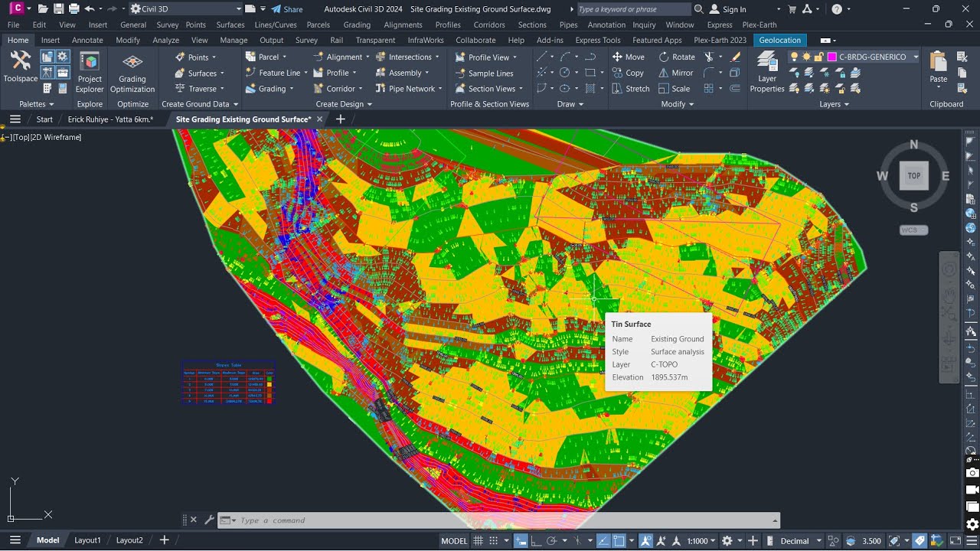Expand the C-BRDG-GENERICO layer dropdown
980x551 pixels.
pyautogui.click(x=916, y=57)
